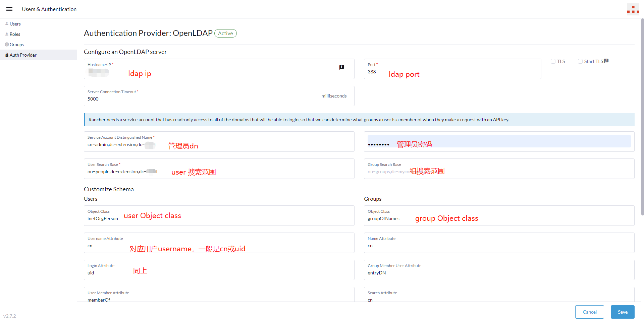Click the Username Attribute field

pos(219,243)
